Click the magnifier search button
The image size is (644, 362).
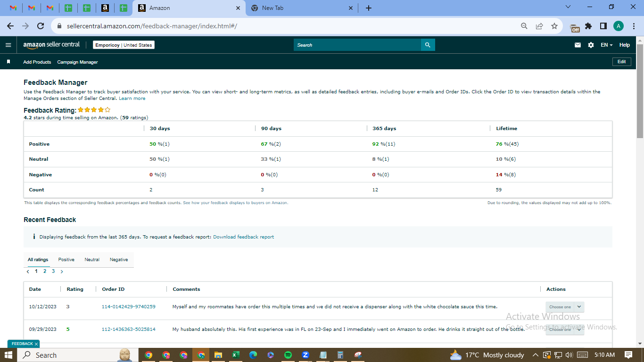coord(428,45)
